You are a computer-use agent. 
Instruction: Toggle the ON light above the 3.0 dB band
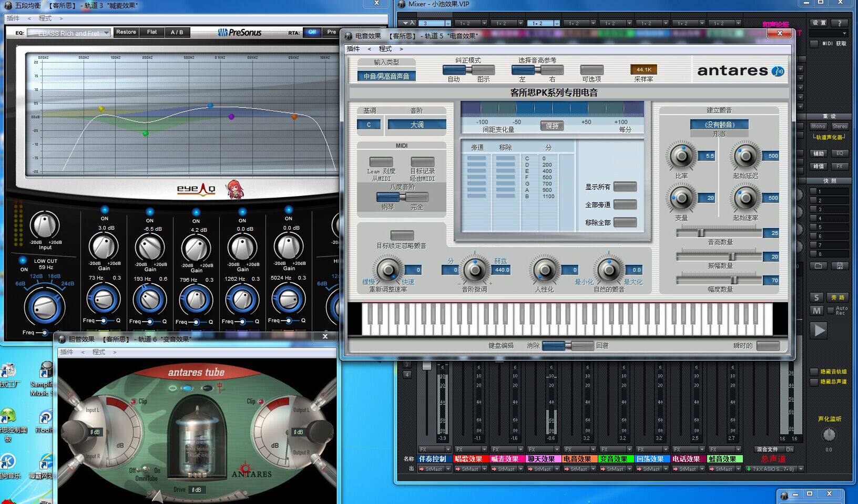[105, 210]
